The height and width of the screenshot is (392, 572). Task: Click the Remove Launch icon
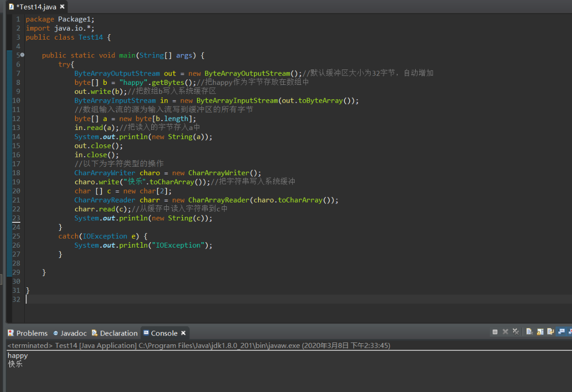pyautogui.click(x=506, y=332)
